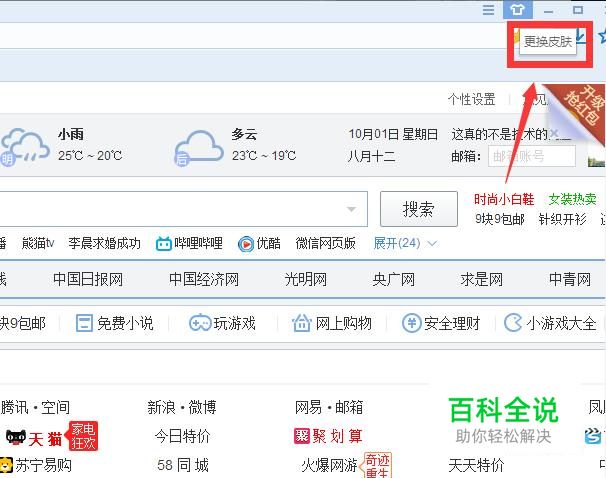This screenshot has height=478, width=606.
Task: Open 天天特价 link
Action: [476, 465]
